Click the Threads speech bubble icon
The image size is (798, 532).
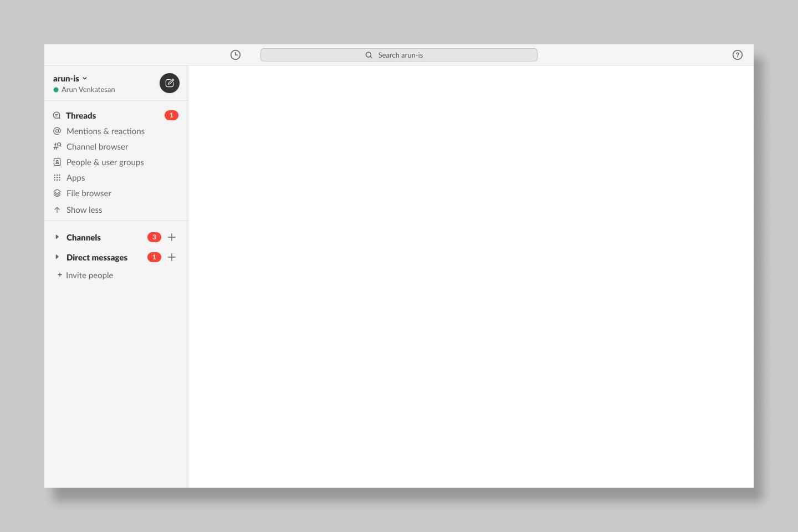[57, 115]
